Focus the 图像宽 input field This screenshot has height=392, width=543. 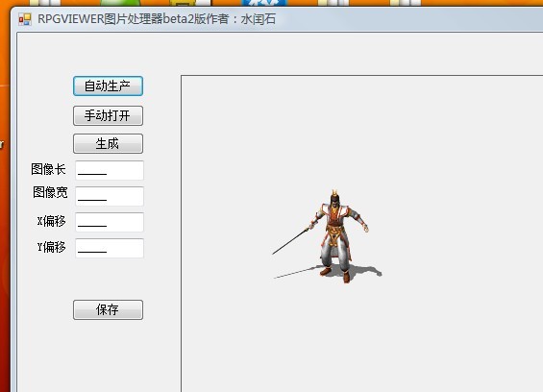110,196
